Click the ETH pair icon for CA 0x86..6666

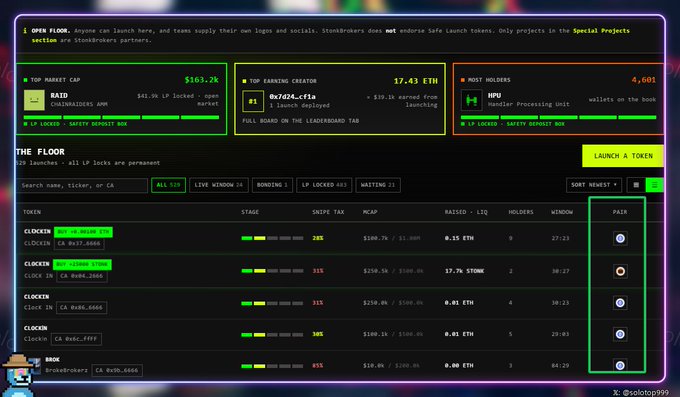point(620,303)
